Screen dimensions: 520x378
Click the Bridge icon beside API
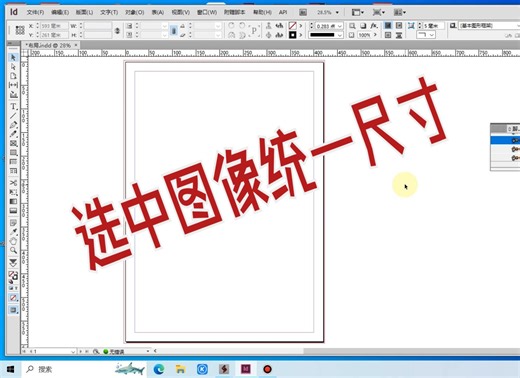click(x=303, y=12)
